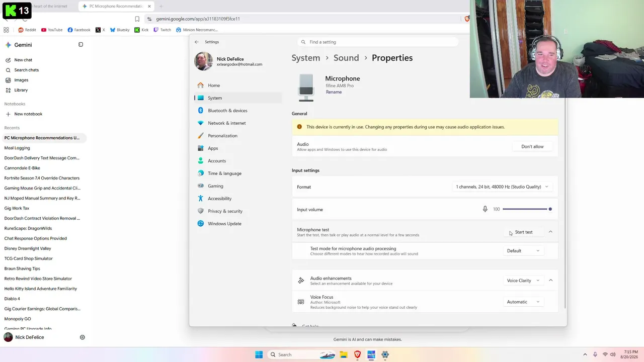Screen dimensions: 644x362
Task: Click the Accounts person icon
Action: tap(201, 161)
